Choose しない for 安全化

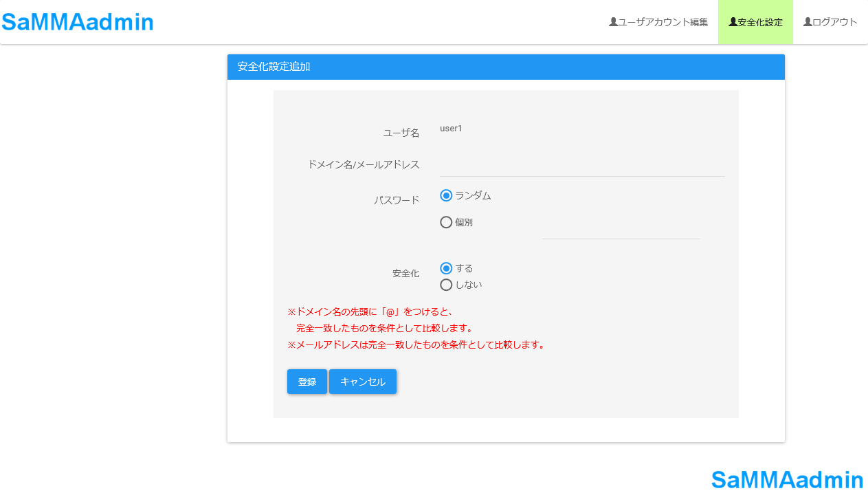coord(446,285)
